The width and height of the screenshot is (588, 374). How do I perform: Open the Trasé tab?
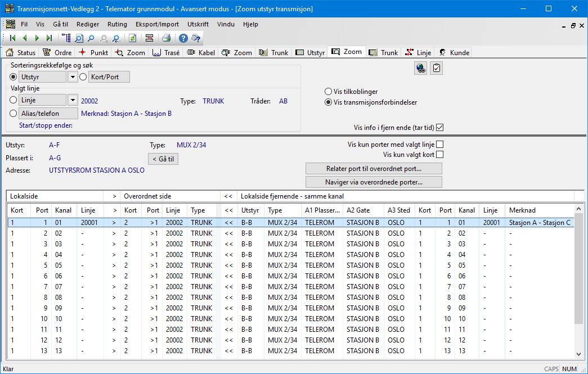166,52
